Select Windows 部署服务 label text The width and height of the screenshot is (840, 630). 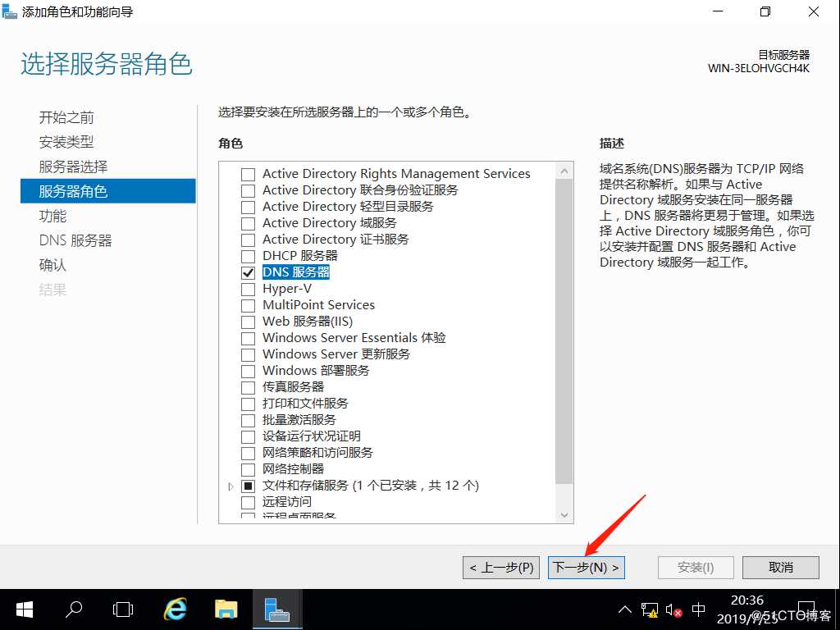point(316,371)
